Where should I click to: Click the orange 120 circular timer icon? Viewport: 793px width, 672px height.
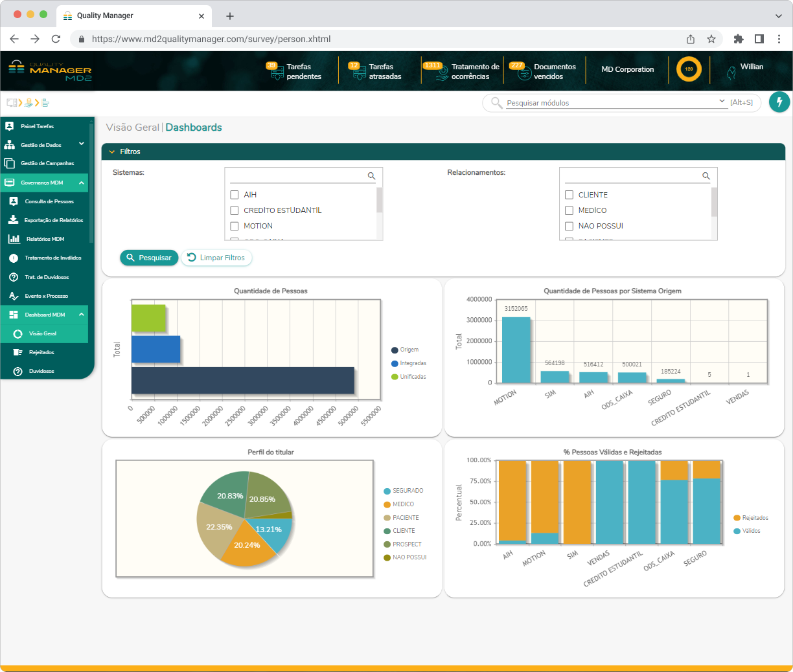(689, 69)
